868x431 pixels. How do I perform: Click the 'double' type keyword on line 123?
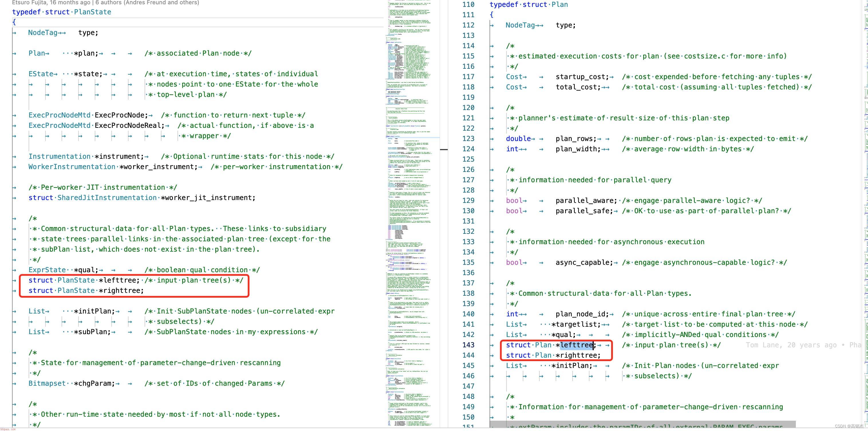[x=518, y=139]
